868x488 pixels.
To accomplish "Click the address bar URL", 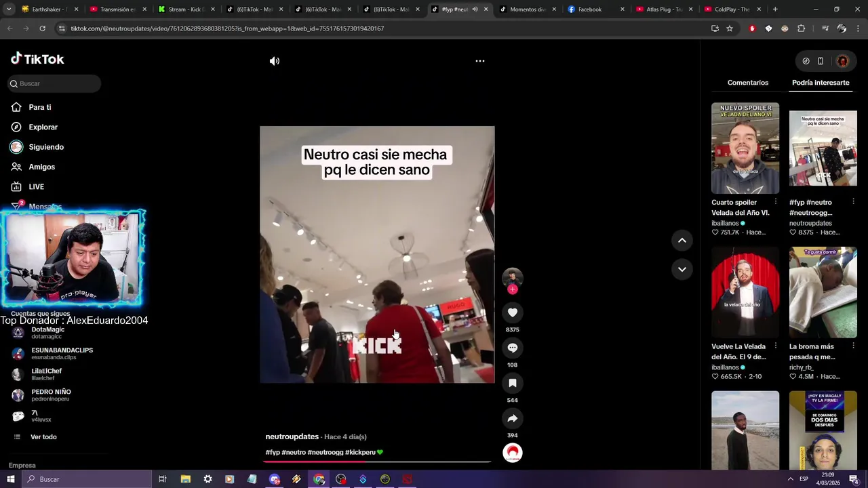I will point(227,28).
